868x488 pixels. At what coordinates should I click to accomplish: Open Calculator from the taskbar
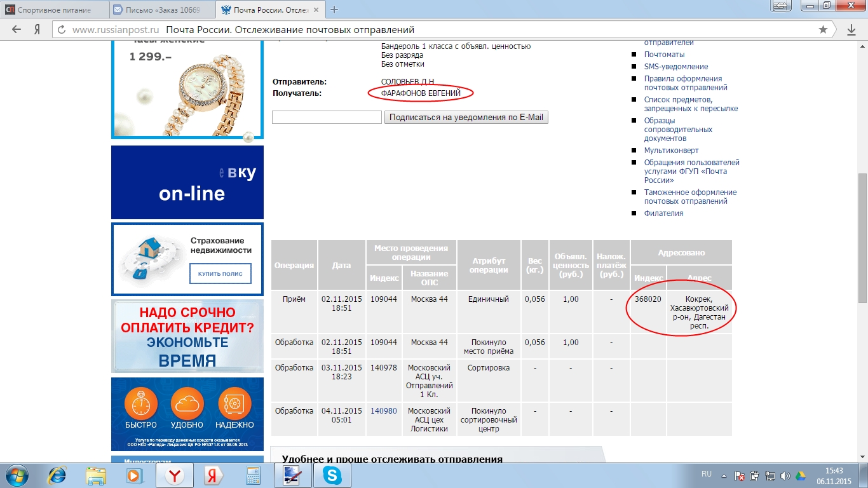pyautogui.click(x=253, y=475)
